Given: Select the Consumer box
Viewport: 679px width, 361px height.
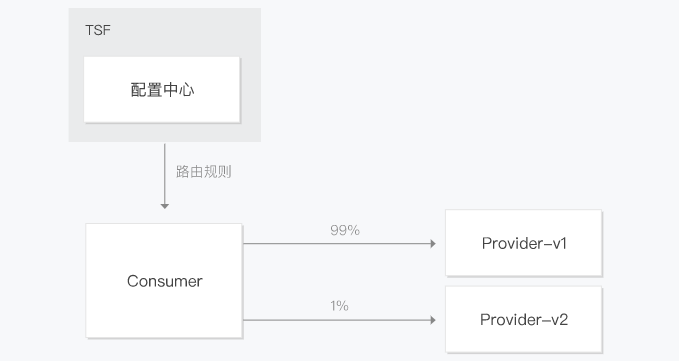Looking at the screenshot, I should click(x=164, y=280).
